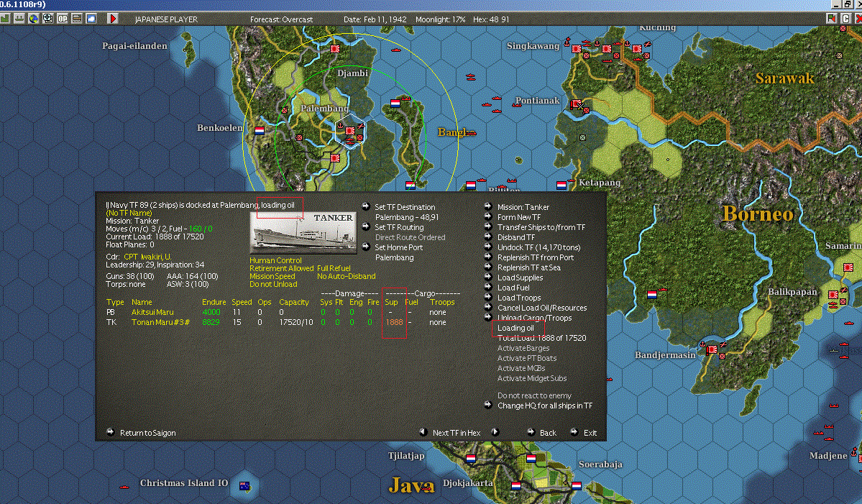Viewport: 862px width, 504px height.
Task: Open the globe map toolbar icon
Action: [34, 19]
